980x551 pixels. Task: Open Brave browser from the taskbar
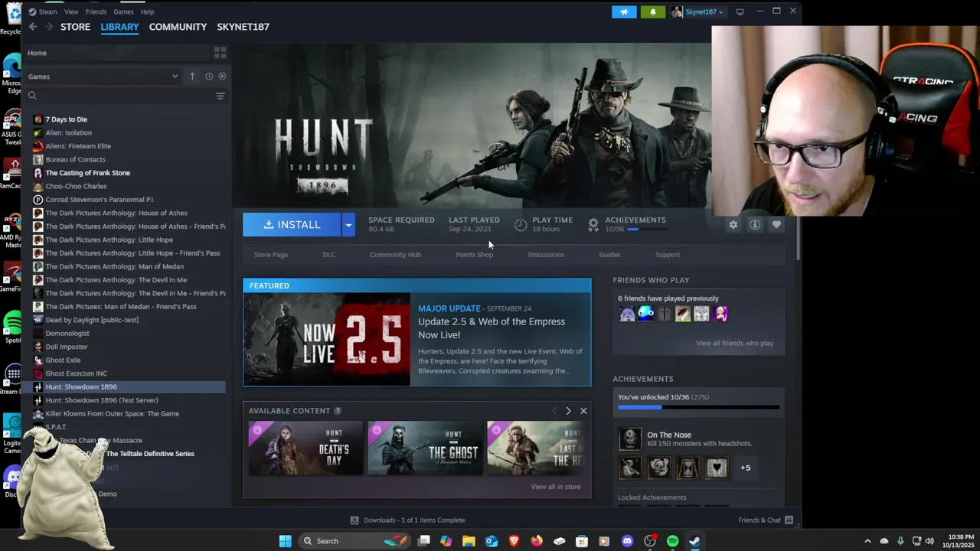click(x=514, y=541)
